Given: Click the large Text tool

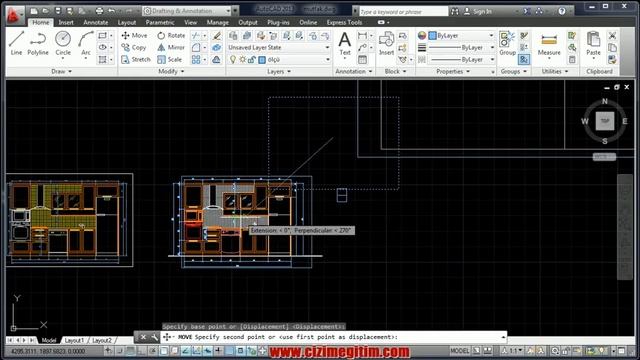Looking at the screenshot, I should coord(345,43).
